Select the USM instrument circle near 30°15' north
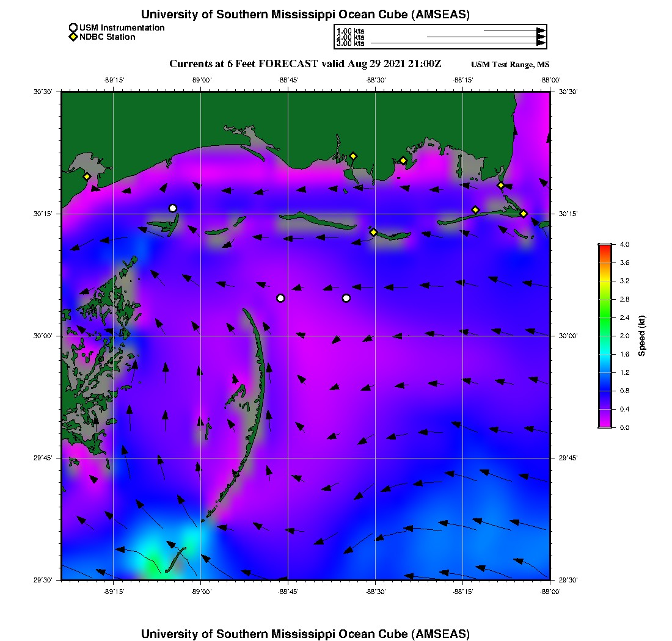The image size is (672, 641). pos(173,208)
